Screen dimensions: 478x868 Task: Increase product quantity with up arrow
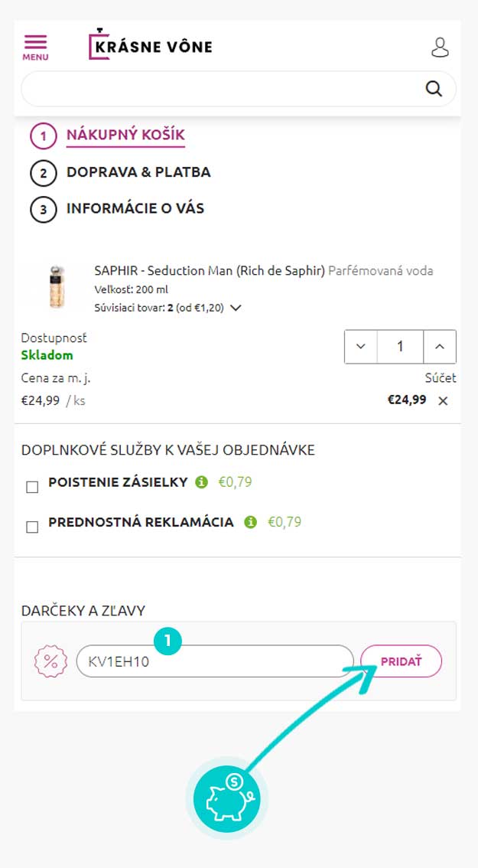click(439, 347)
